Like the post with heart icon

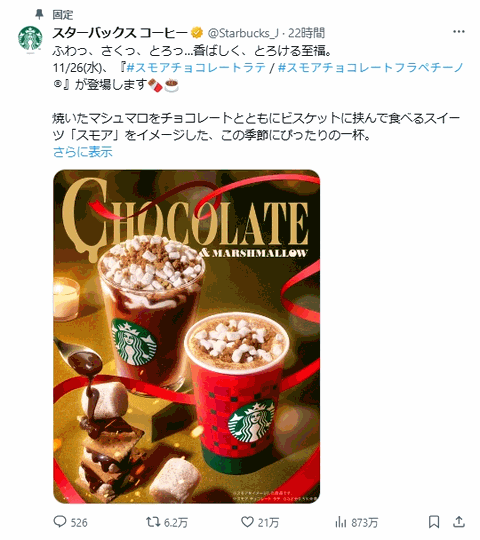click(247, 522)
